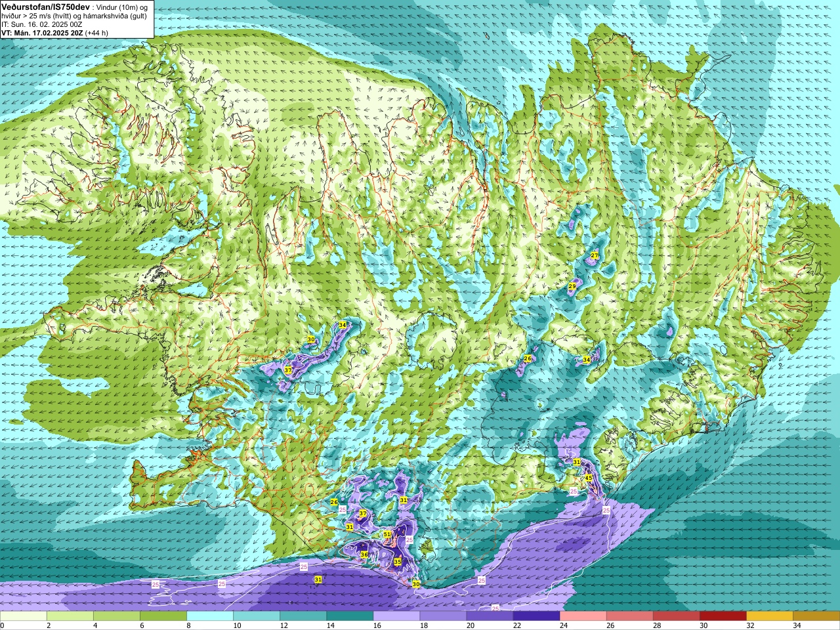The image size is (840, 630).
Task: Pick the 4–6 m/s green legend swatch
Action: point(117,616)
